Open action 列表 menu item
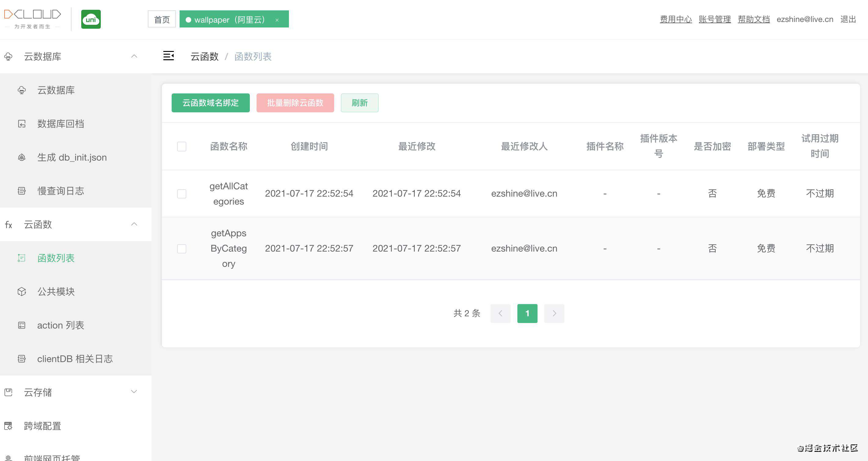Image resolution: width=868 pixels, height=461 pixels. click(75, 325)
